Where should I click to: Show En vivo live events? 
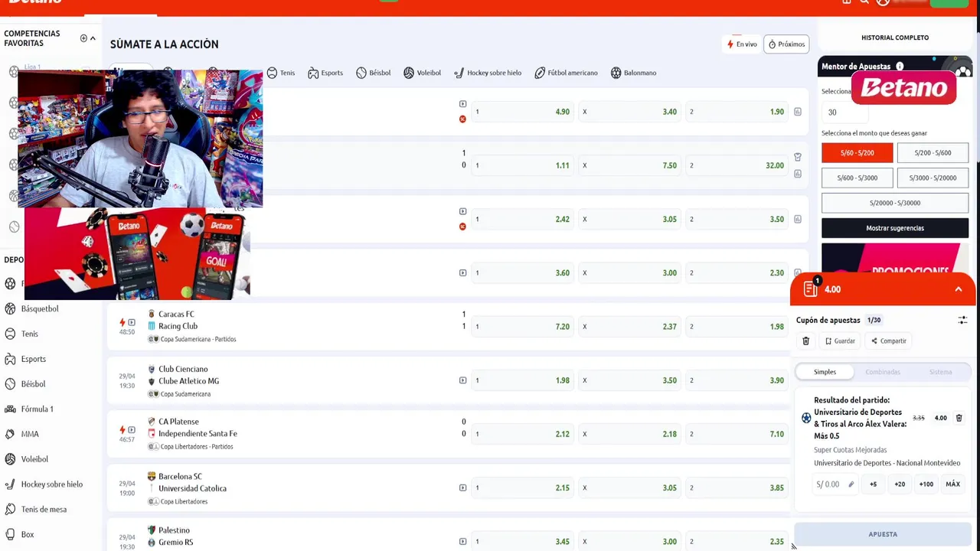click(742, 44)
